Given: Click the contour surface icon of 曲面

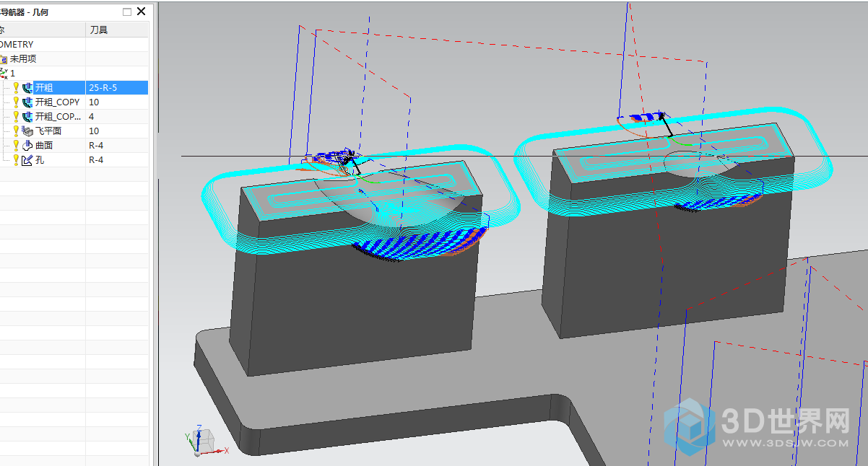Looking at the screenshot, I should coord(28,145).
